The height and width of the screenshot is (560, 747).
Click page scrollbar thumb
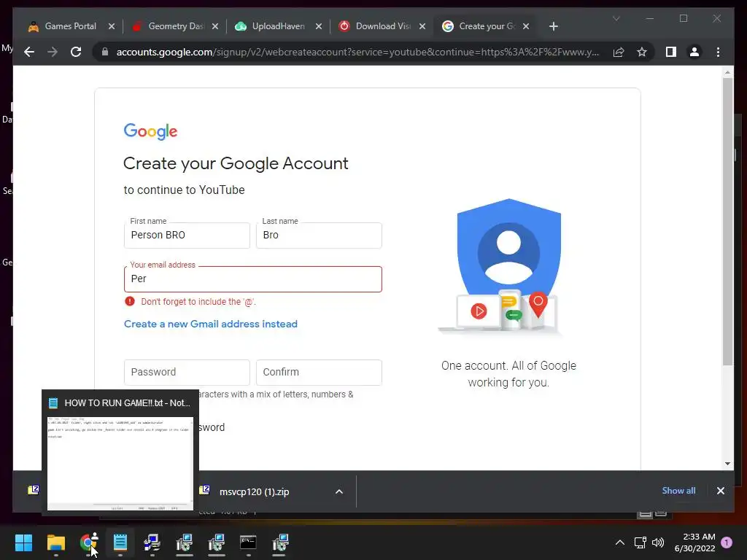coord(727,222)
